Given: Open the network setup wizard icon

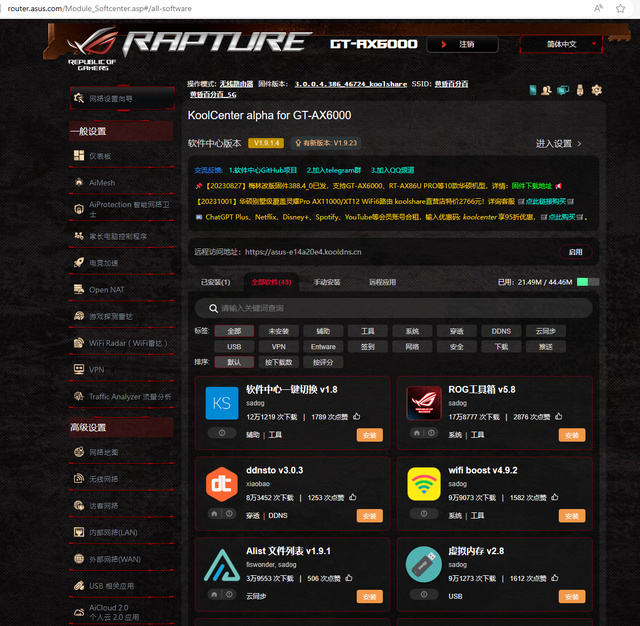Looking at the screenshot, I should tap(79, 98).
